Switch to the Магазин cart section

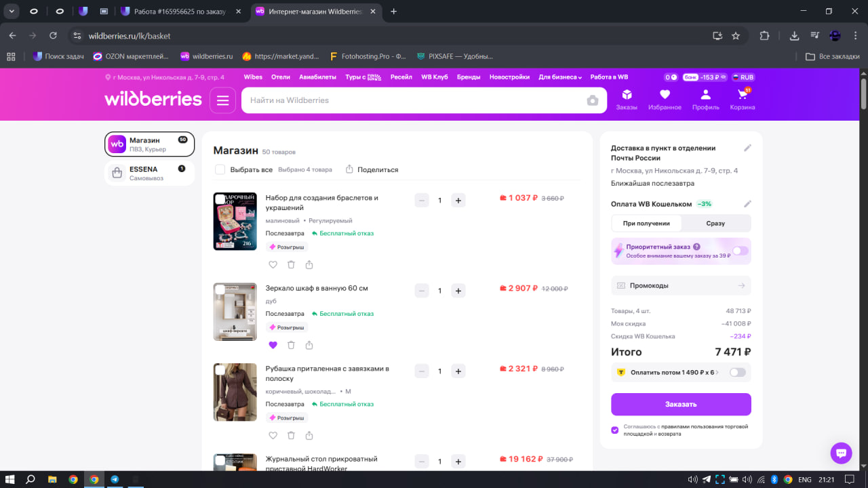pos(149,144)
